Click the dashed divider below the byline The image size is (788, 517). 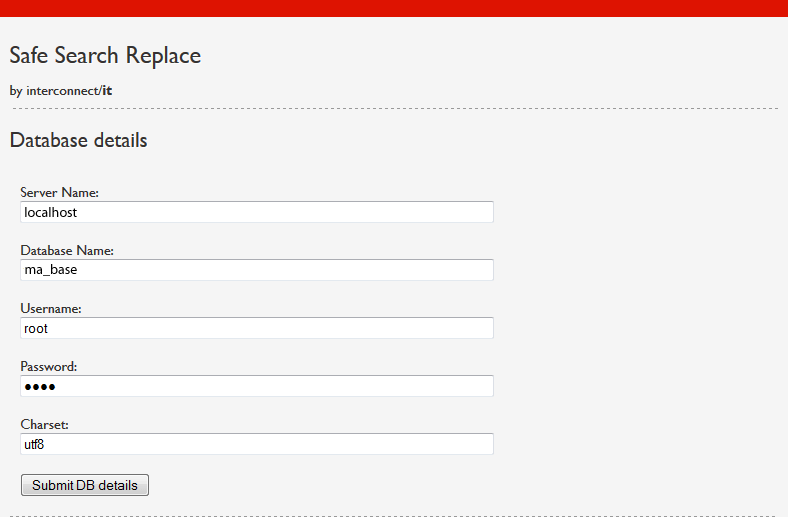click(395, 108)
